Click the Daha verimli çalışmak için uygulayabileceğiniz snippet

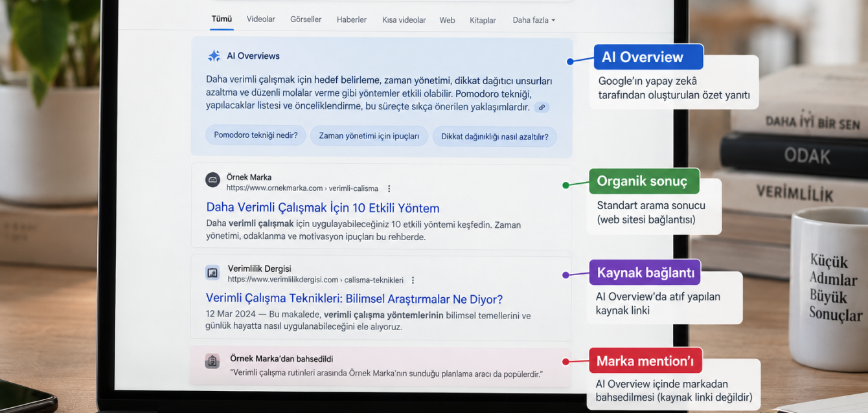[x=363, y=231]
